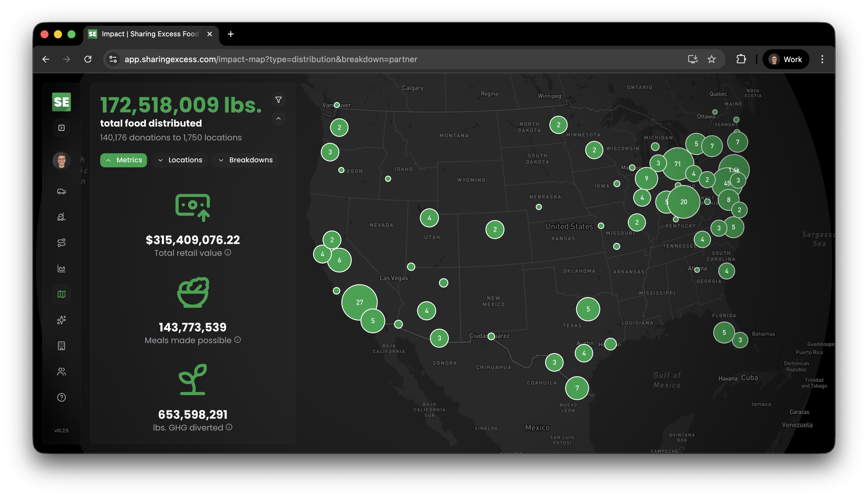
Task: Collapse the Metrics section
Action: (124, 160)
